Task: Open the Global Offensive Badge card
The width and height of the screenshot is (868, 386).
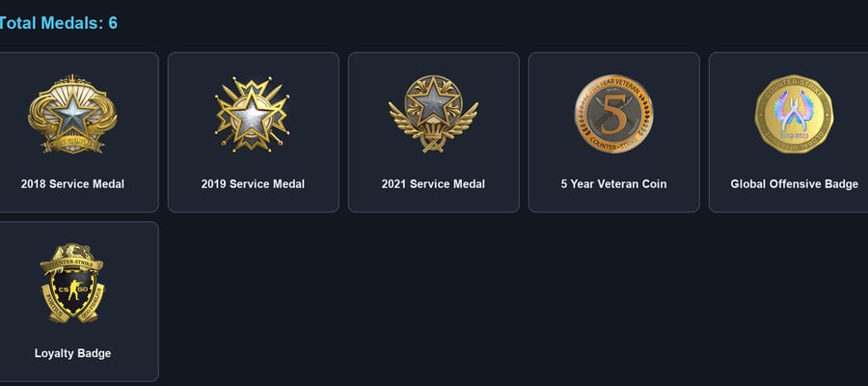Action: click(789, 132)
